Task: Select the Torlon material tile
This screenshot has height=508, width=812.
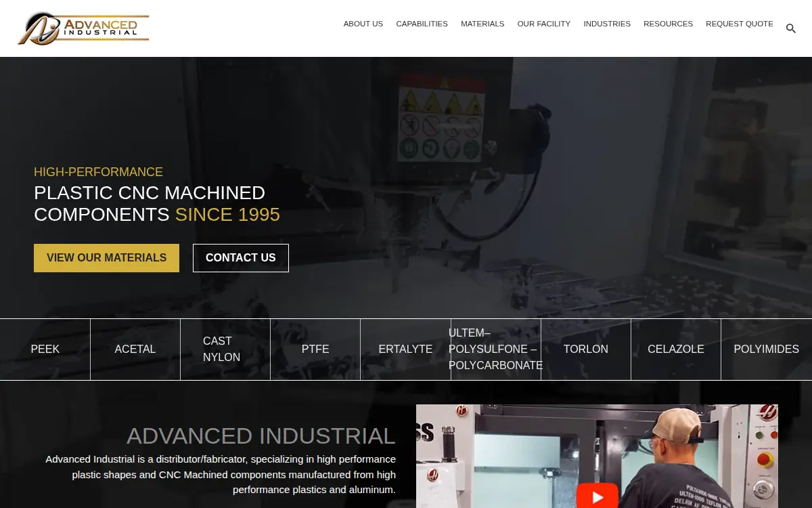Action: pyautogui.click(x=586, y=350)
